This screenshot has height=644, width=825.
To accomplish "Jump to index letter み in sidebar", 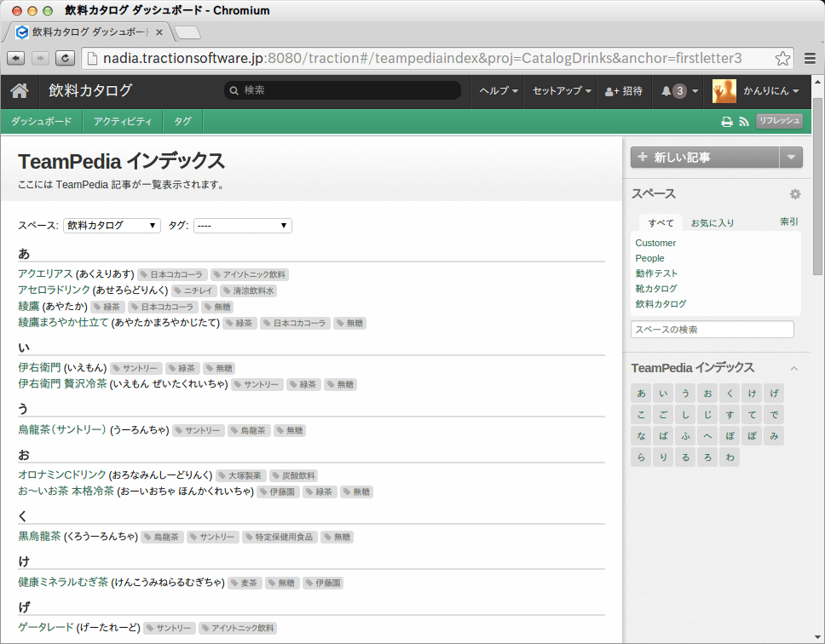I will click(x=774, y=436).
